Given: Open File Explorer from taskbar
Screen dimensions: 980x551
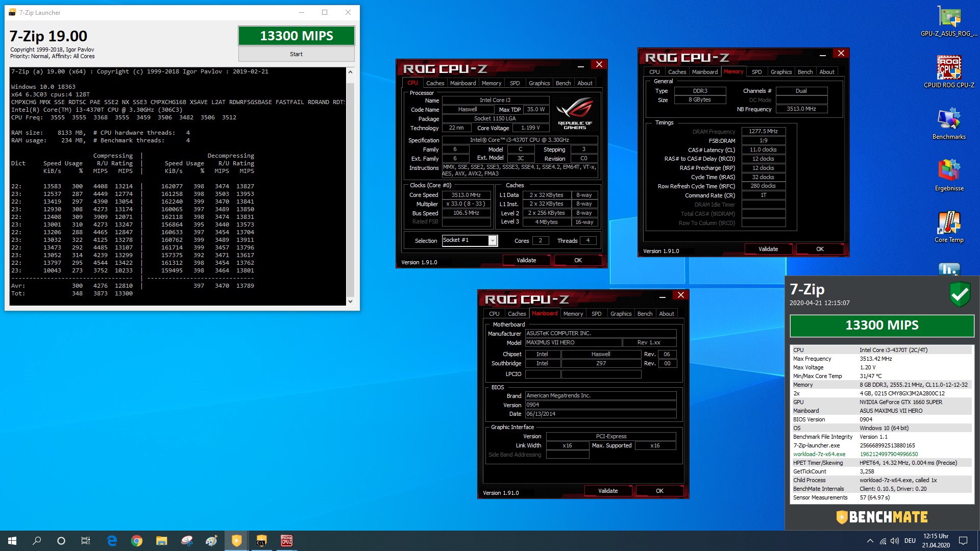Looking at the screenshot, I should click(x=162, y=541).
